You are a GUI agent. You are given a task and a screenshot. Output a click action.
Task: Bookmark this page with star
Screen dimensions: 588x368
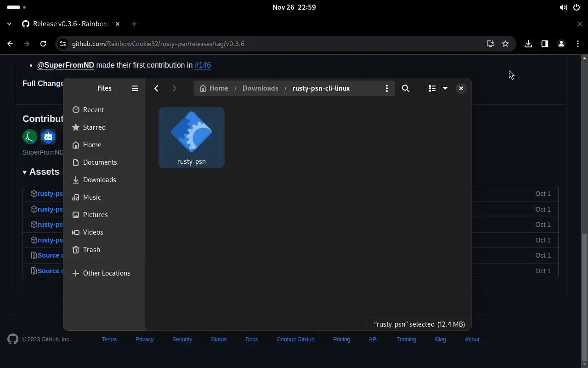505,44
